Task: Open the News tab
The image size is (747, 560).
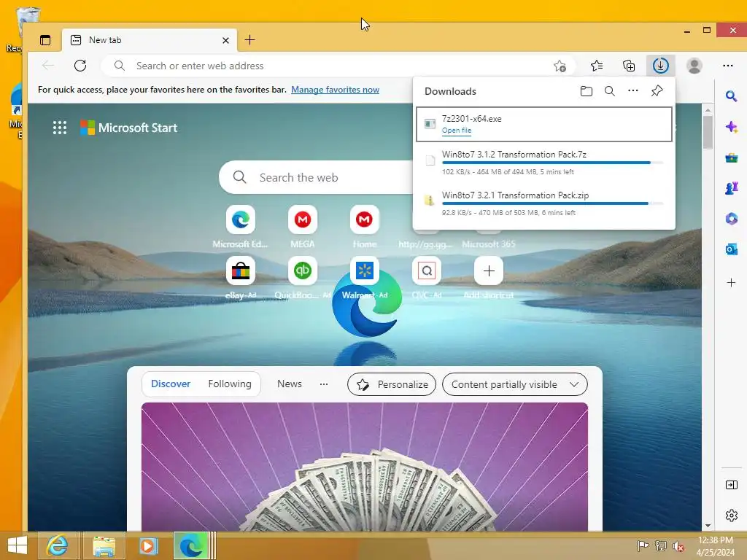Action: 289,384
